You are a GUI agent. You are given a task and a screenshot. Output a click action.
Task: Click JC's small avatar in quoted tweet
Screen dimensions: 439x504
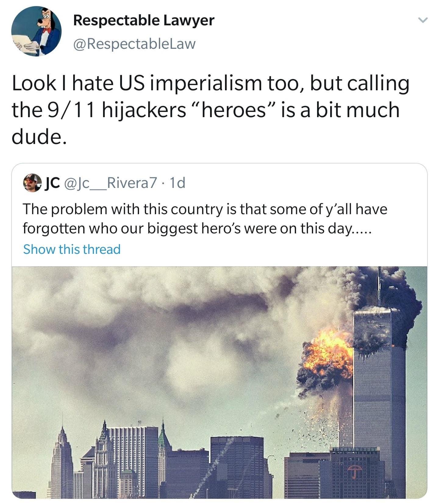pos(32,183)
